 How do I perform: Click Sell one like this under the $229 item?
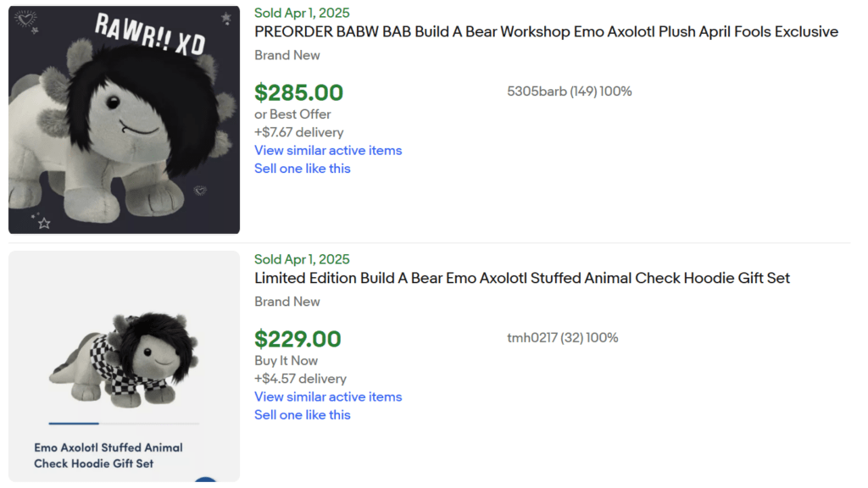303,414
